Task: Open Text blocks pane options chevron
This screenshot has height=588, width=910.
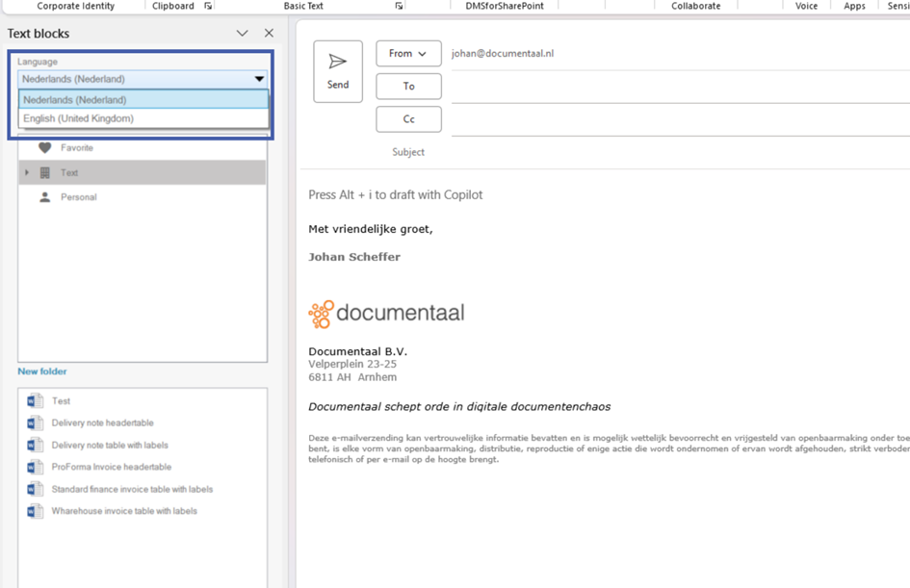Action: pyautogui.click(x=242, y=33)
